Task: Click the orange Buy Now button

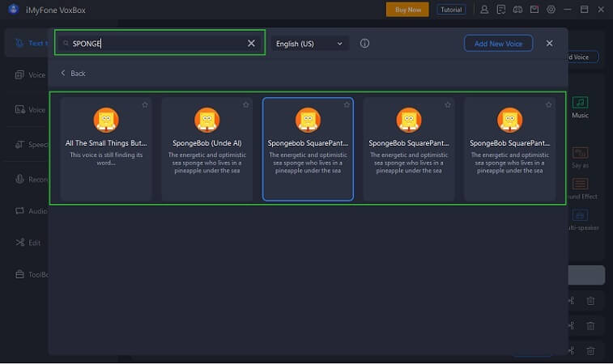Action: click(407, 10)
